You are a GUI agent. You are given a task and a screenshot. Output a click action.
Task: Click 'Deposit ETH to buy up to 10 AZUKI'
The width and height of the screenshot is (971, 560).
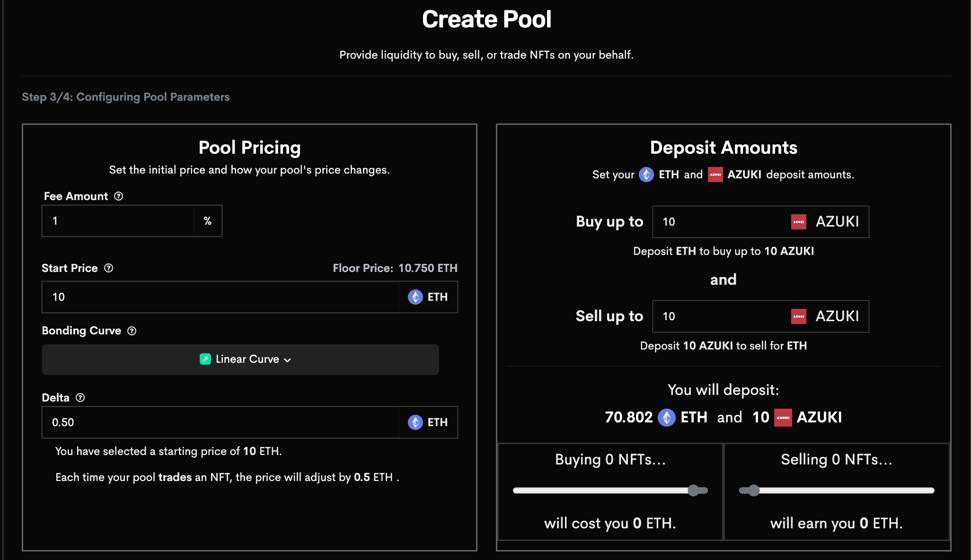click(x=724, y=251)
